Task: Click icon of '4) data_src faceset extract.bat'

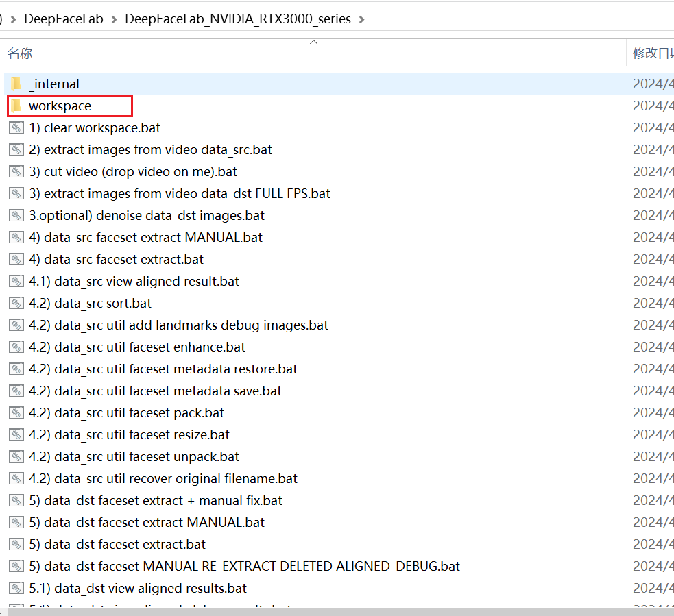Action: click(x=16, y=259)
